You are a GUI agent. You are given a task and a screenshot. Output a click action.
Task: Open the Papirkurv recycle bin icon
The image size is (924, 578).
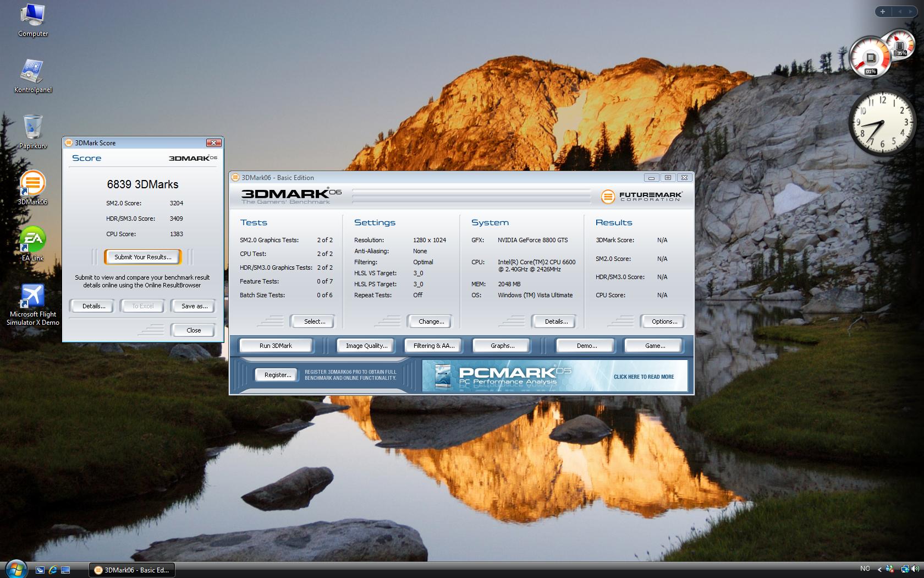pyautogui.click(x=33, y=132)
